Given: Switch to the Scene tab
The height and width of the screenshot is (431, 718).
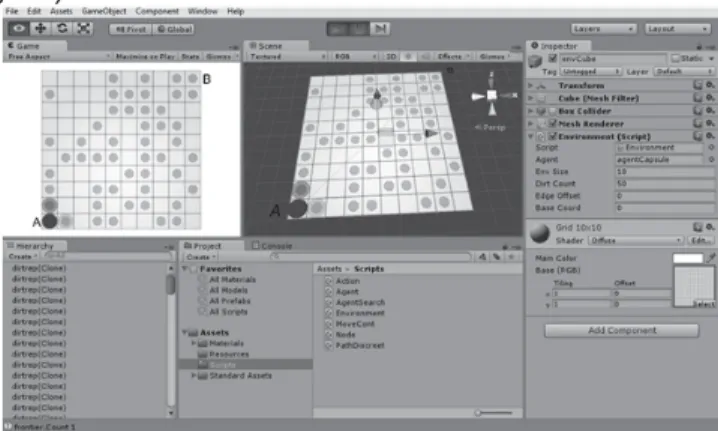Looking at the screenshot, I should (x=276, y=46).
